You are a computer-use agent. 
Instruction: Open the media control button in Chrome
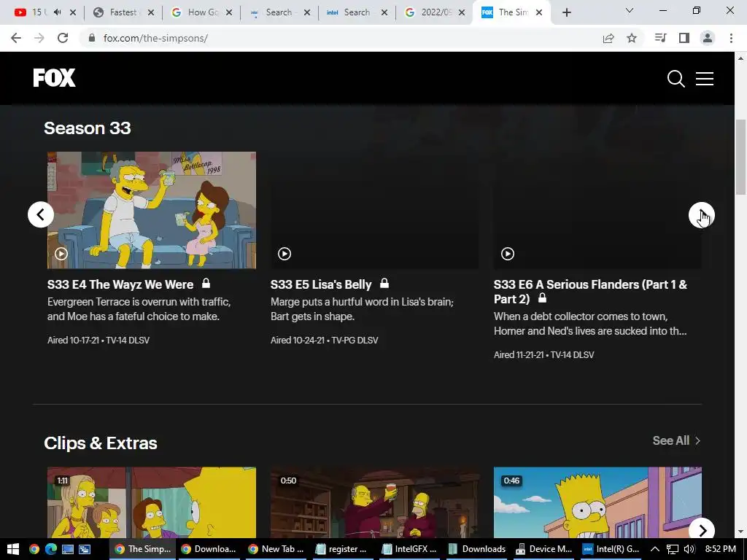(660, 38)
